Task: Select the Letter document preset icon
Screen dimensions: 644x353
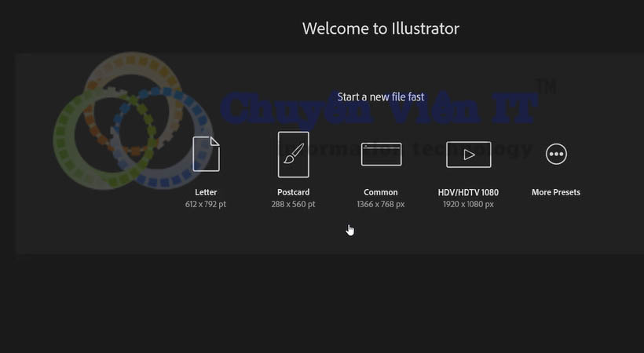Action: [x=207, y=154]
